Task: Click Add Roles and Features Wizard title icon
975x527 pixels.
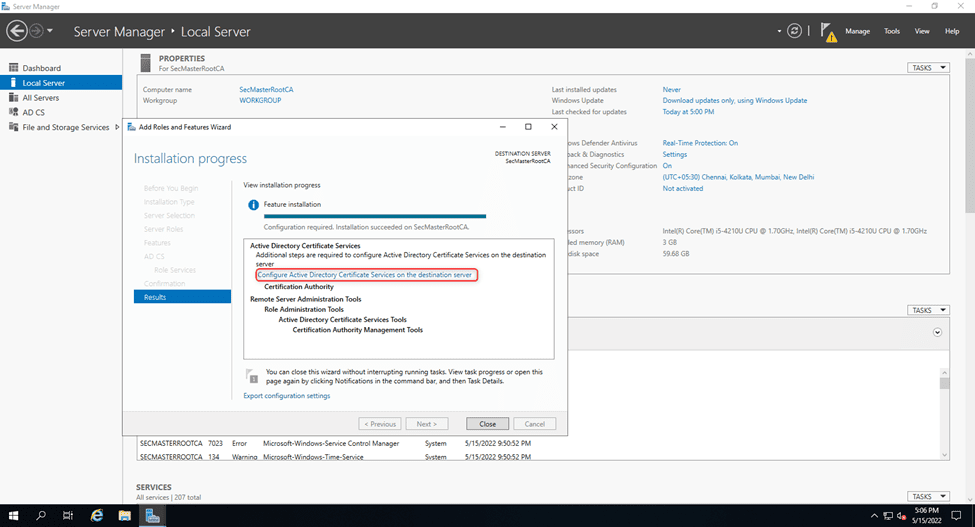Action: 131,127
